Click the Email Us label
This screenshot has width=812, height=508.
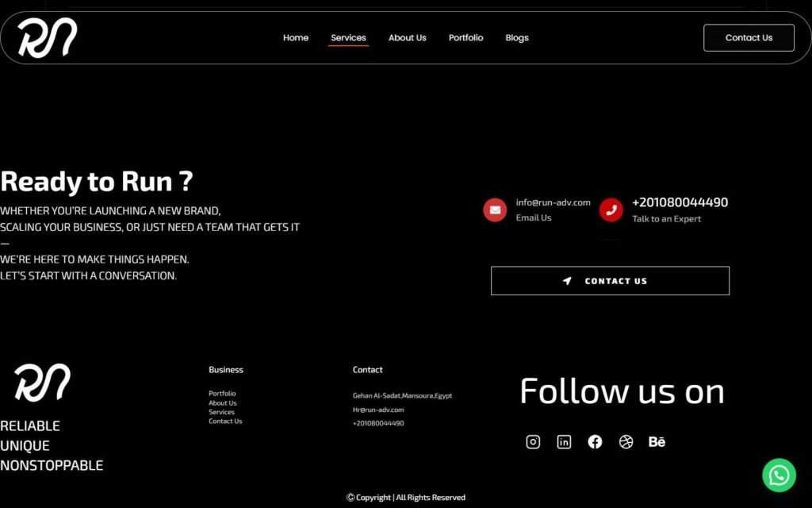point(534,217)
